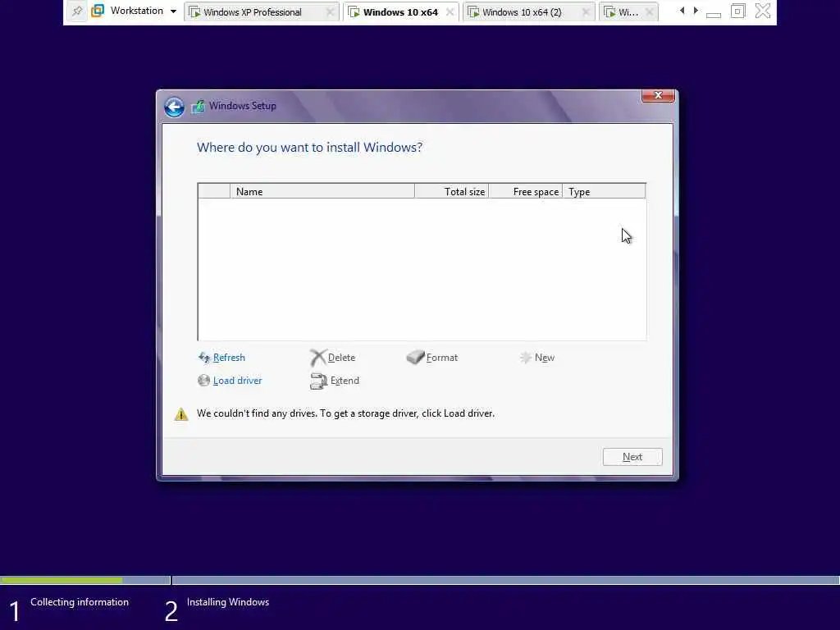Click the Extend drive icon
Image resolution: width=840 pixels, height=630 pixels.
pyautogui.click(x=318, y=381)
